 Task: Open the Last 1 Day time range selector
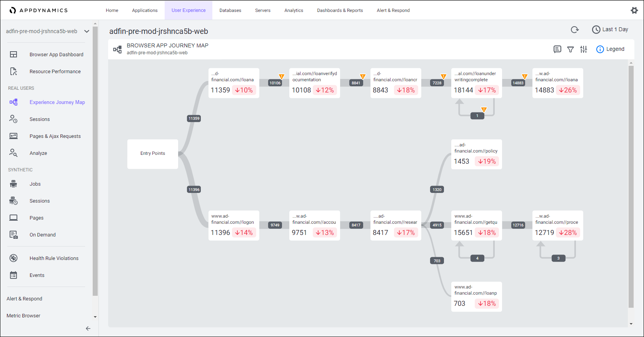point(610,29)
